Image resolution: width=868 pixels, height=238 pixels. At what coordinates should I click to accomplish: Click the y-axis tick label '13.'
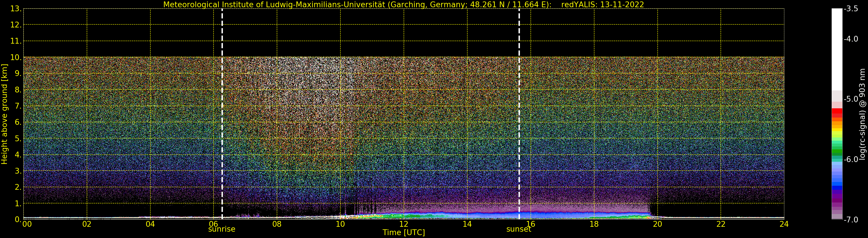coord(16,9)
